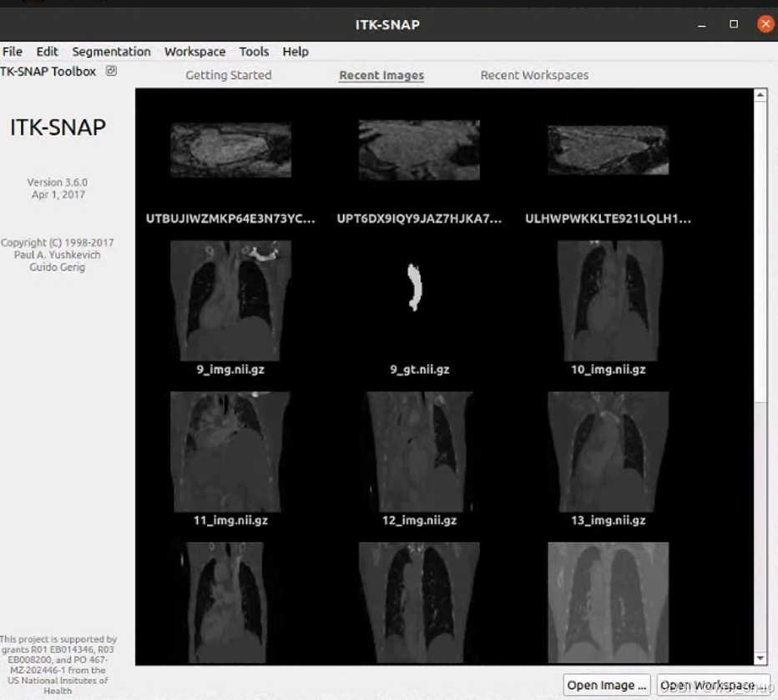Click the Open Image button
778x700 pixels.
click(607, 685)
